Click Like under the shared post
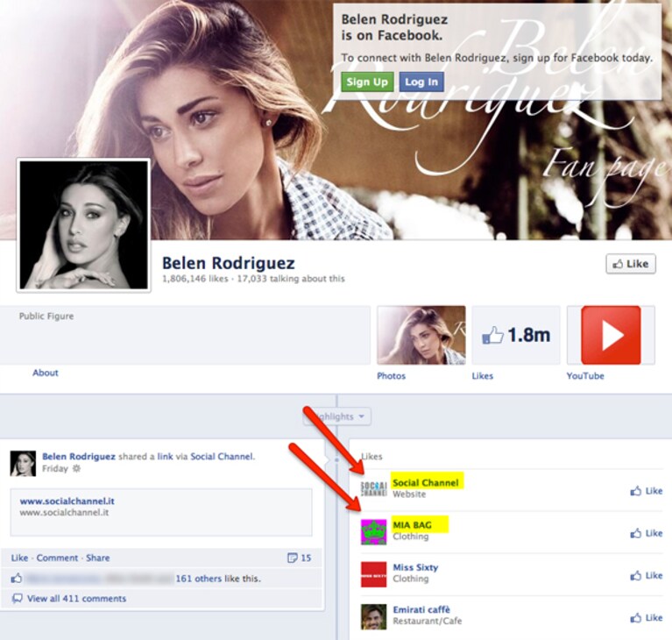This screenshot has width=672, height=640. click(19, 558)
